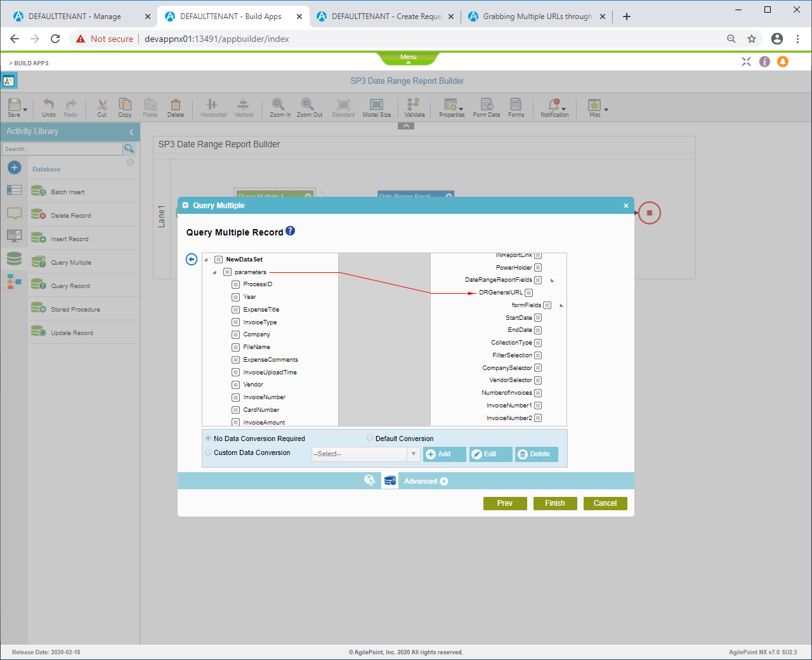Click the Activity Library search field
The height and width of the screenshot is (660, 812).
pos(62,149)
